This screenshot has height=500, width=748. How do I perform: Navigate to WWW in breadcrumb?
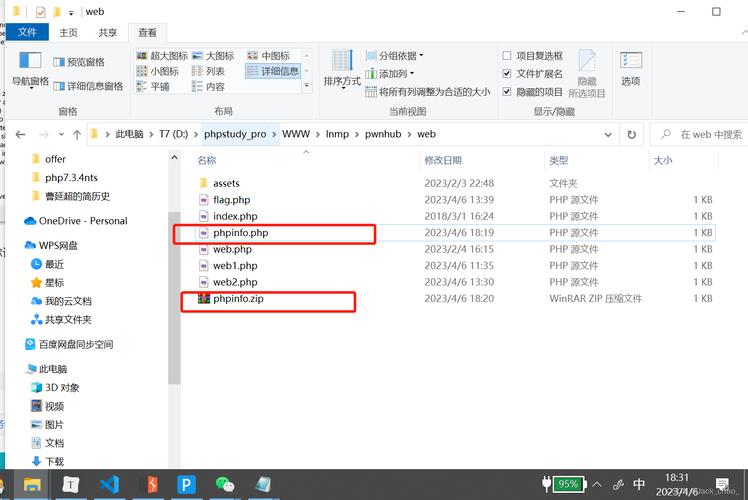(296, 134)
